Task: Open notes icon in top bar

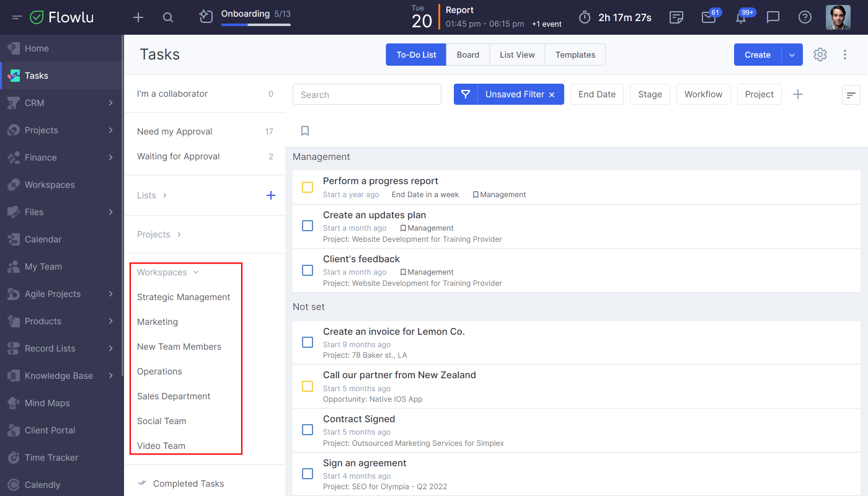Action: [x=676, y=17]
